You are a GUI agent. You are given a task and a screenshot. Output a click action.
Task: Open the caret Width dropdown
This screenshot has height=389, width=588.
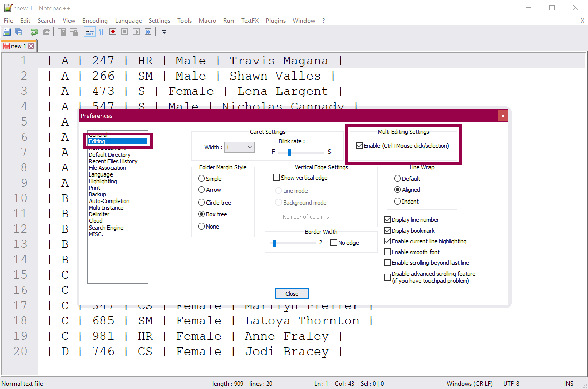click(239, 147)
